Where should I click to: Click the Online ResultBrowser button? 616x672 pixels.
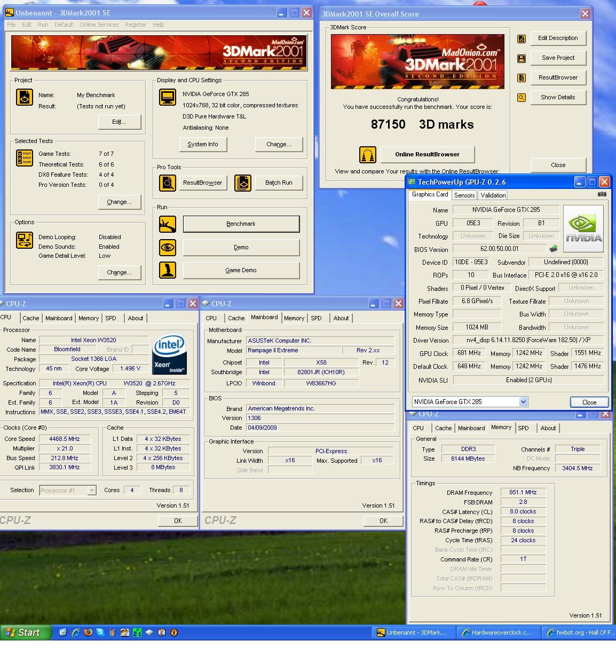tap(427, 155)
